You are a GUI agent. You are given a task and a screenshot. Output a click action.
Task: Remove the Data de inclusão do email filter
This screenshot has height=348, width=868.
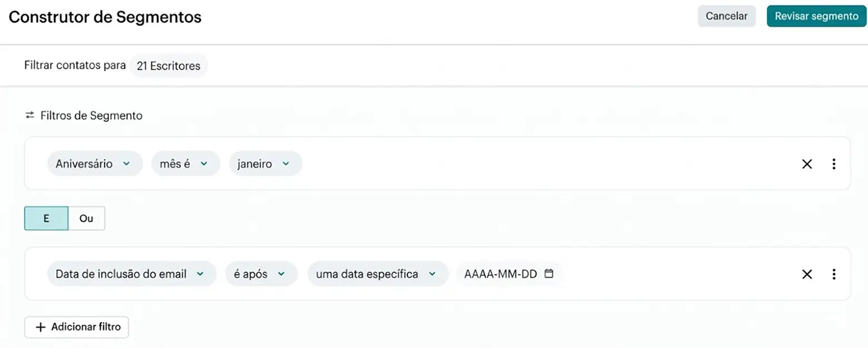[x=807, y=274]
